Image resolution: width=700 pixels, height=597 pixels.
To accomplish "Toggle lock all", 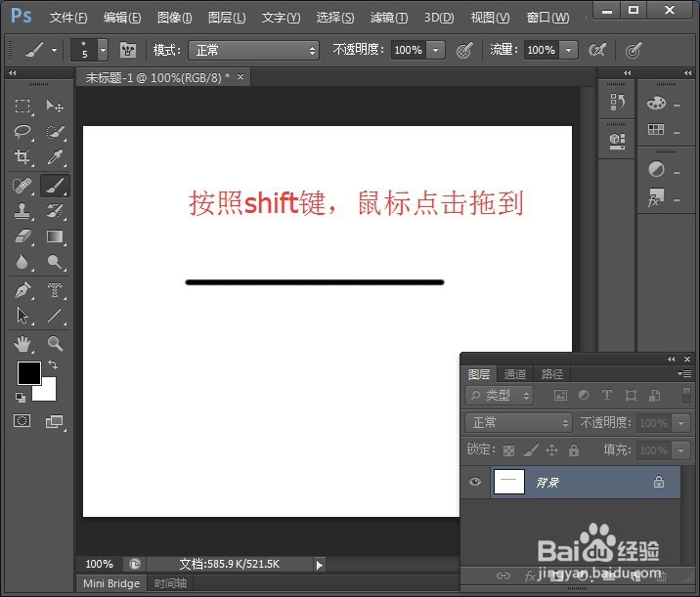I will (574, 450).
